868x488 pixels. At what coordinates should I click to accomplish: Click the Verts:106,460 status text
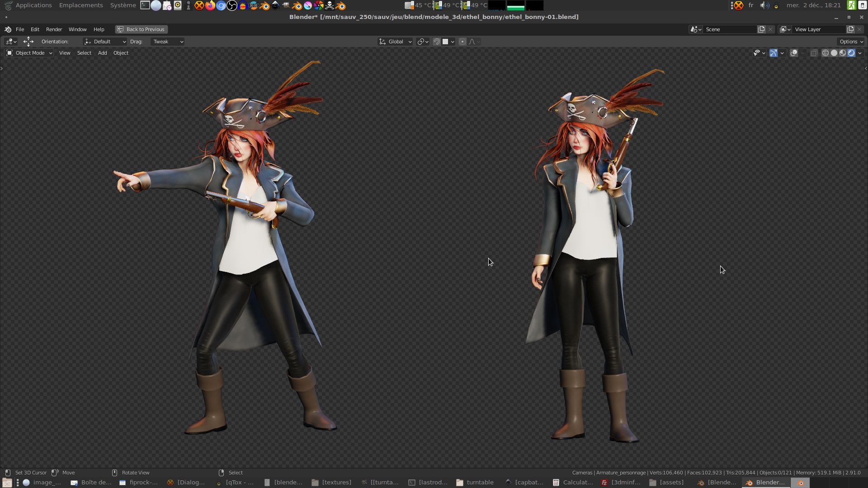pyautogui.click(x=666, y=473)
